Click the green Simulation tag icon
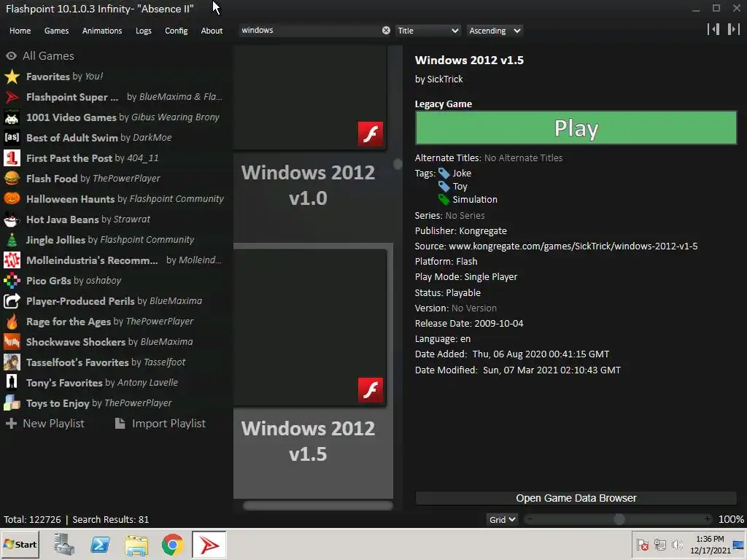 [x=444, y=200]
